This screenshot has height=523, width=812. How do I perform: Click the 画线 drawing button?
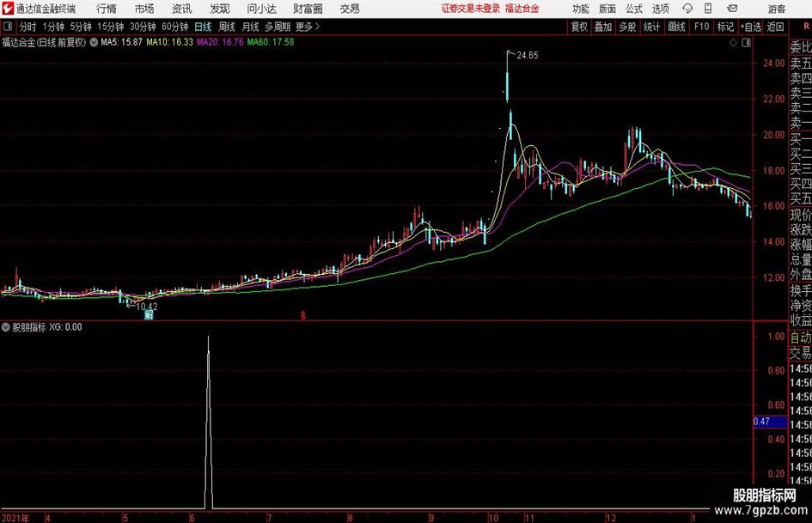(677, 27)
